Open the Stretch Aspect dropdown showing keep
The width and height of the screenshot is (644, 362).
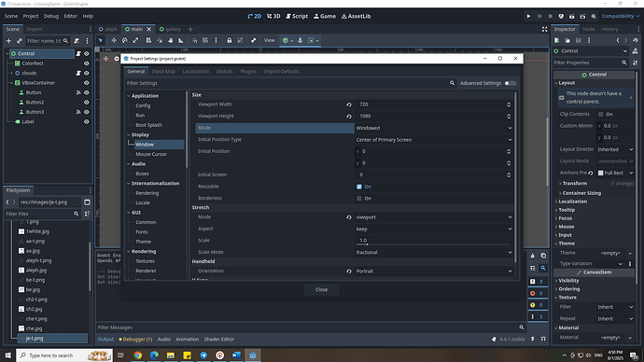tap(434, 229)
